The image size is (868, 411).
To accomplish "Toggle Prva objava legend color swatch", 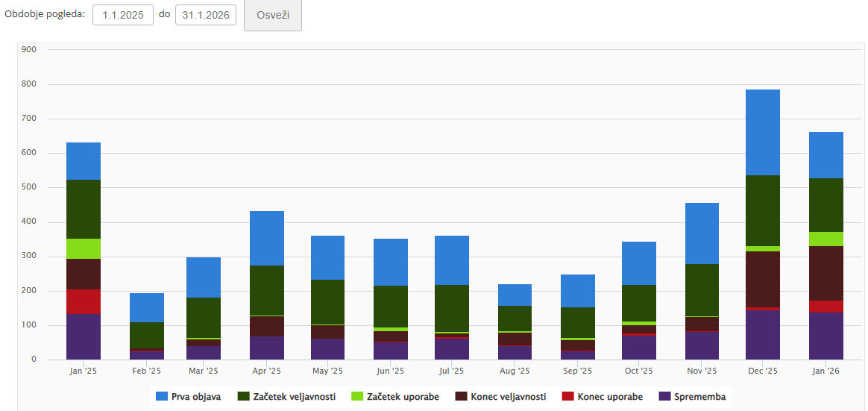I will coord(162,397).
